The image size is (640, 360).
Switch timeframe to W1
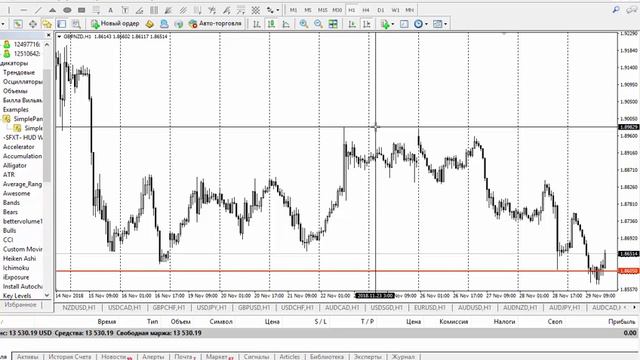pyautogui.click(x=395, y=10)
